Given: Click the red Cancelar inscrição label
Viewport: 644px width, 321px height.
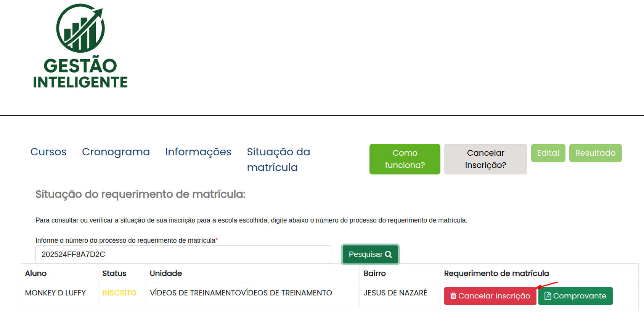Looking at the screenshot, I should 494,296.
